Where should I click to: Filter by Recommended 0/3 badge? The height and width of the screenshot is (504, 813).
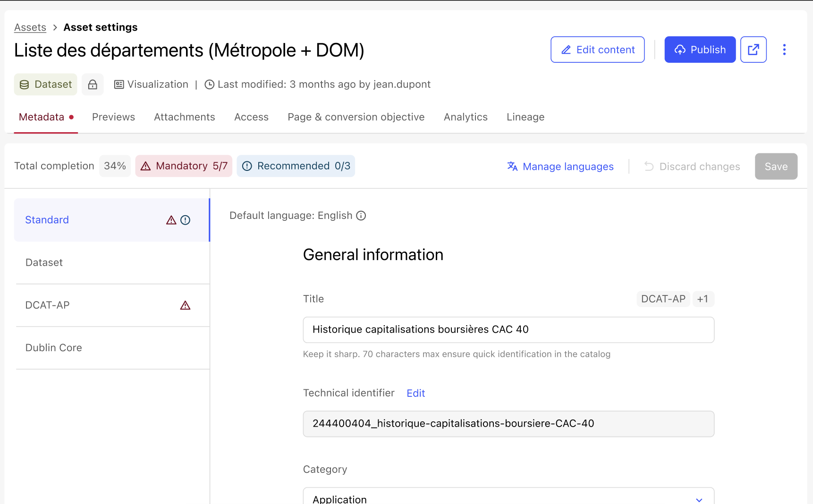(x=296, y=166)
